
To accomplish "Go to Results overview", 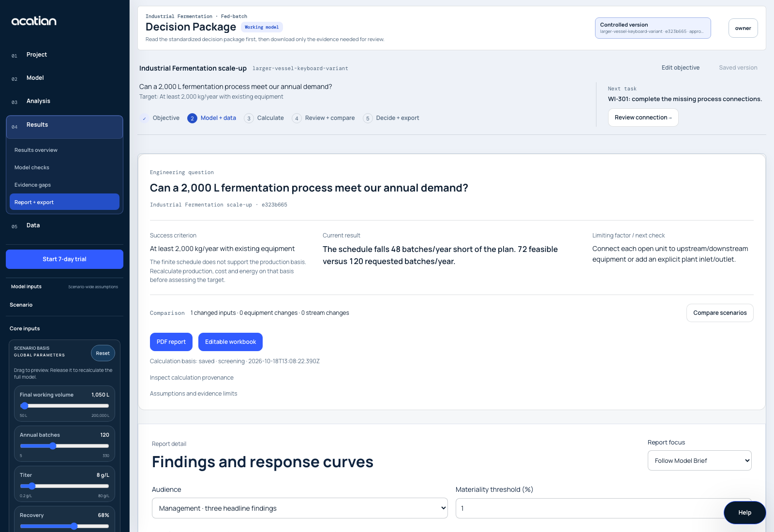I will coord(64,150).
